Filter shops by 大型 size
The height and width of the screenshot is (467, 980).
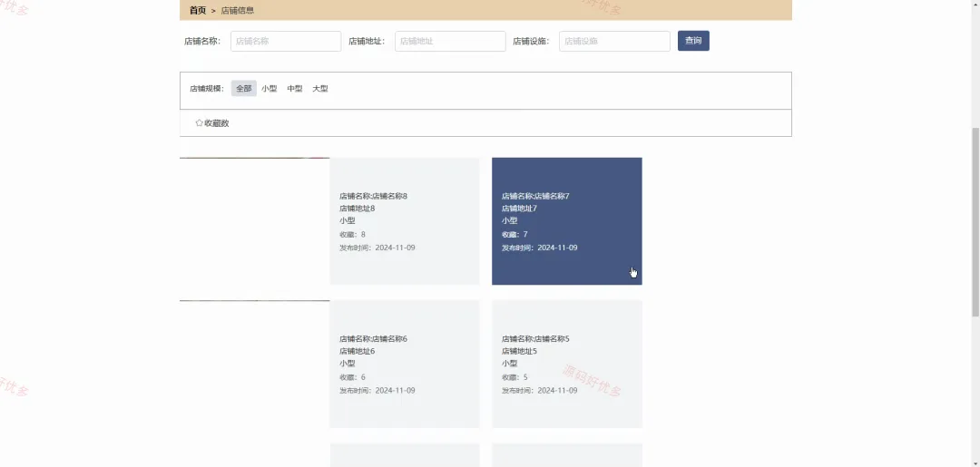point(320,89)
